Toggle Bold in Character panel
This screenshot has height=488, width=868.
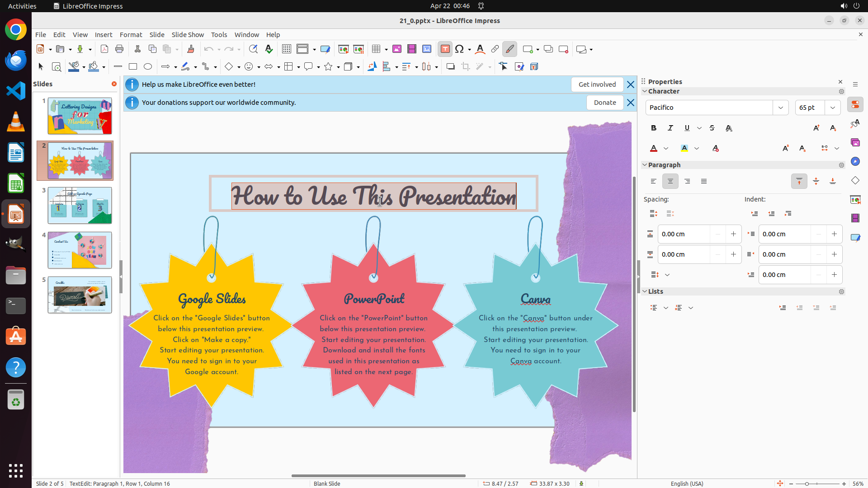654,128
